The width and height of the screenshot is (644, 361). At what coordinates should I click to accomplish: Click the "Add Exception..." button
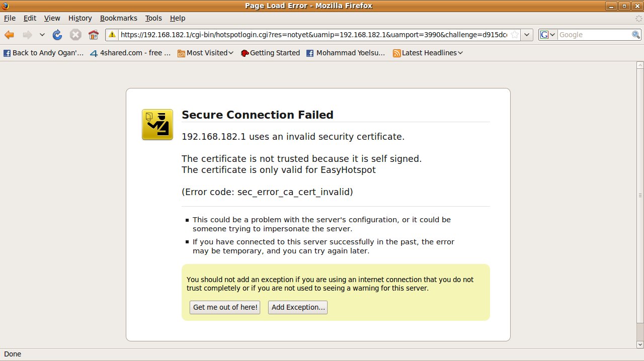coord(298,307)
